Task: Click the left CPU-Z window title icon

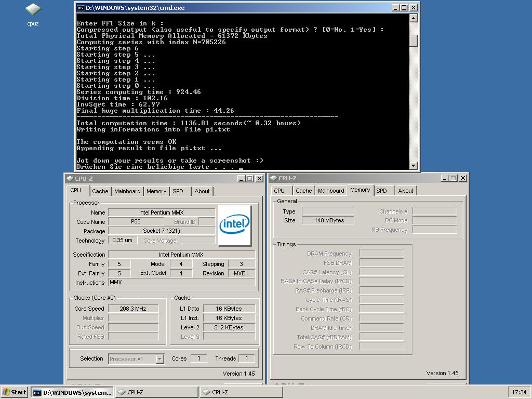Action: (x=70, y=179)
